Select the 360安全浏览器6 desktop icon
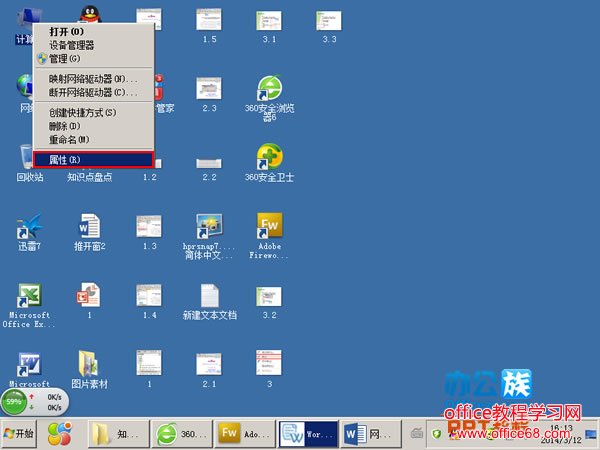The image size is (600, 450). point(269,98)
